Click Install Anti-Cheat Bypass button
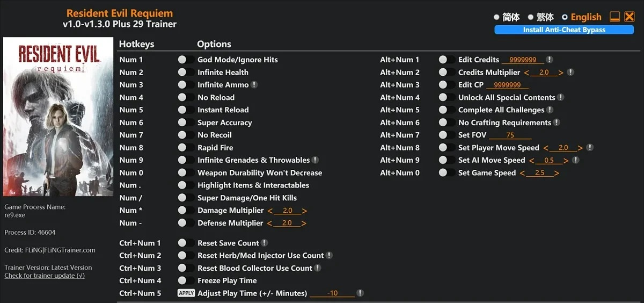644x303 pixels. 564,30
